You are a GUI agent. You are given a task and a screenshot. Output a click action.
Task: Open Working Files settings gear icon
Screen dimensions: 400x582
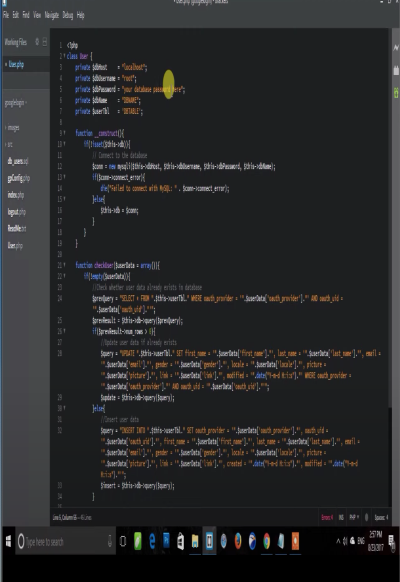click(37, 42)
